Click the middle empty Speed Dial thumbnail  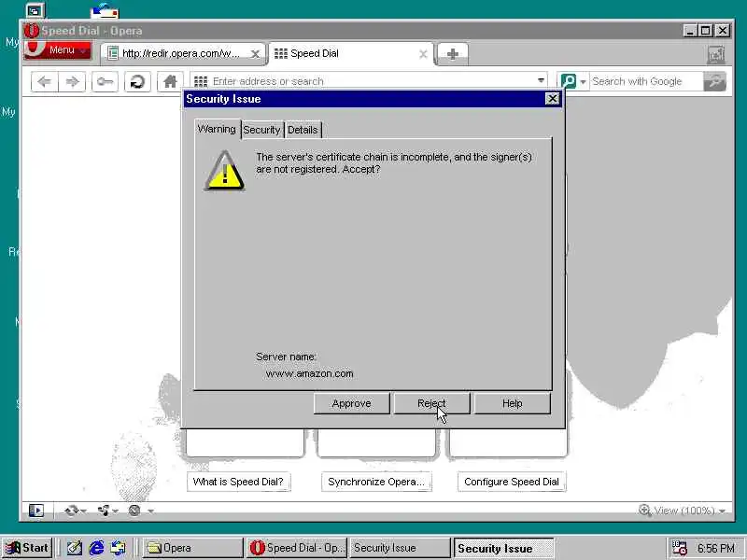point(376,442)
